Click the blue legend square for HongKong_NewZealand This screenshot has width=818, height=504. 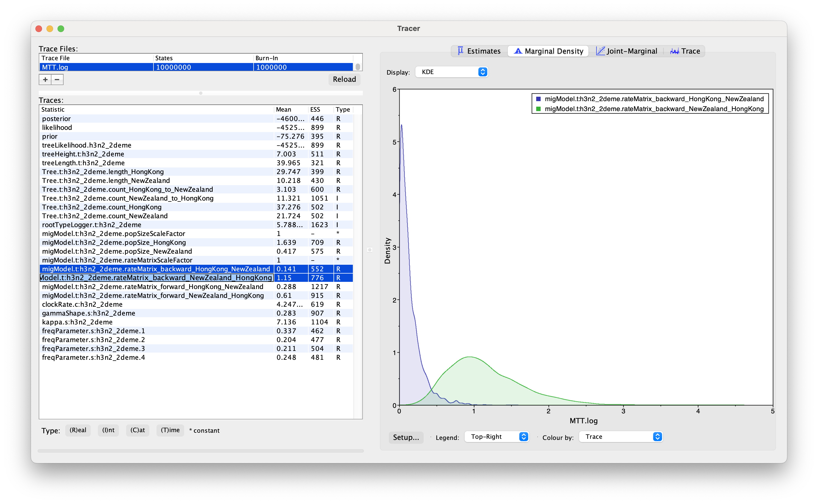[538, 99]
